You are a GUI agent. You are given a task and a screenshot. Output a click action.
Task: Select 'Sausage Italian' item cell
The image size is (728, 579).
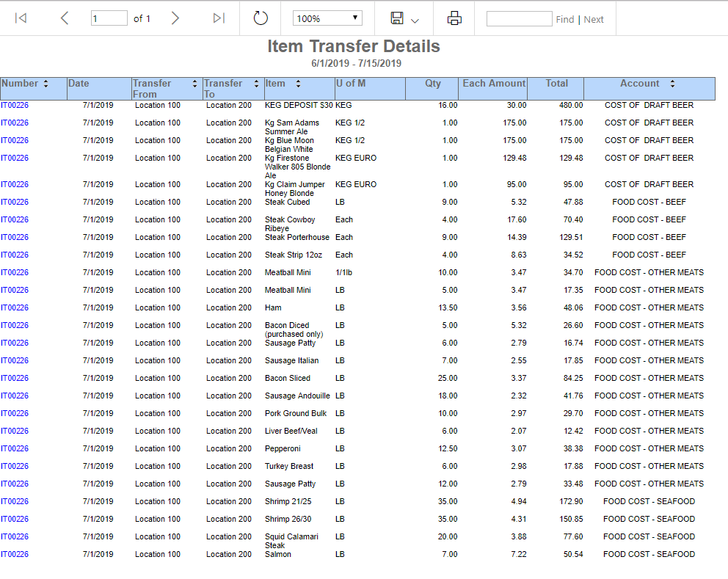pos(291,361)
